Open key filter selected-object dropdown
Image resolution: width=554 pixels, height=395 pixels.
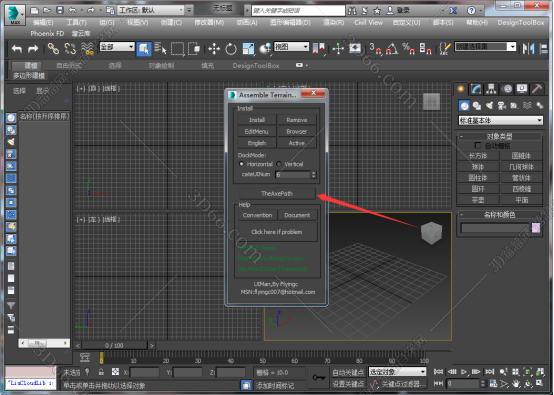point(397,372)
